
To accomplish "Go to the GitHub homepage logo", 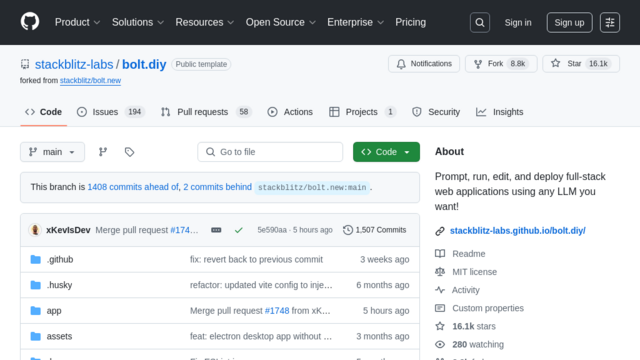I will (x=30, y=22).
